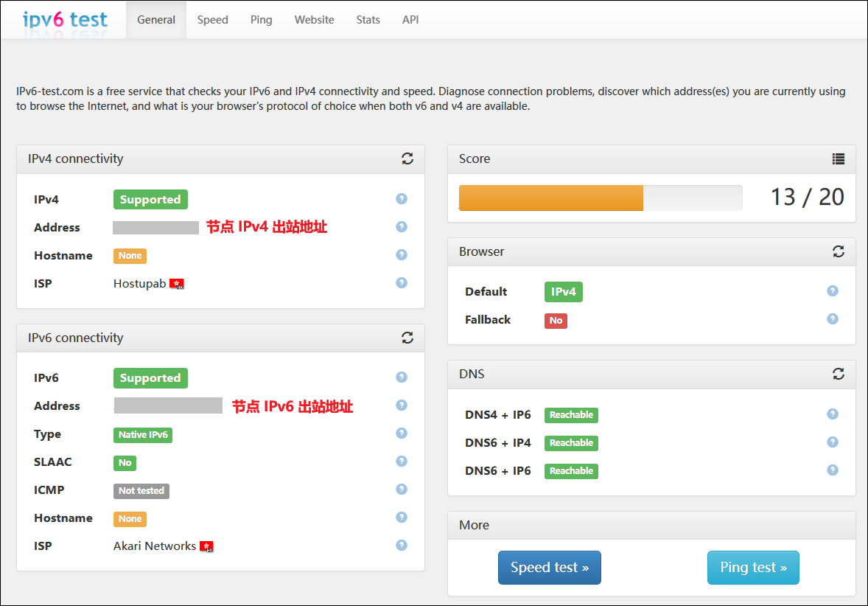Open help for the IPv4 Hostname row
868x606 pixels.
402,255
